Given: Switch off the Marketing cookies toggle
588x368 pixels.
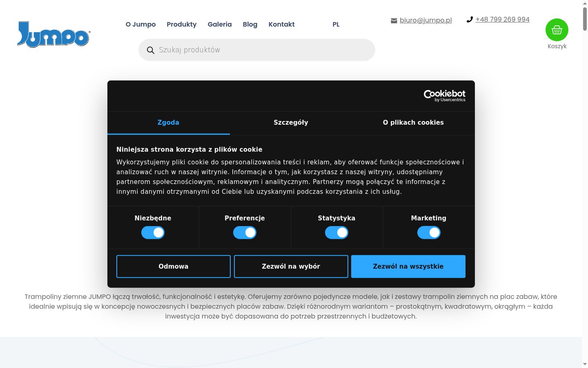Looking at the screenshot, I should pos(429,233).
